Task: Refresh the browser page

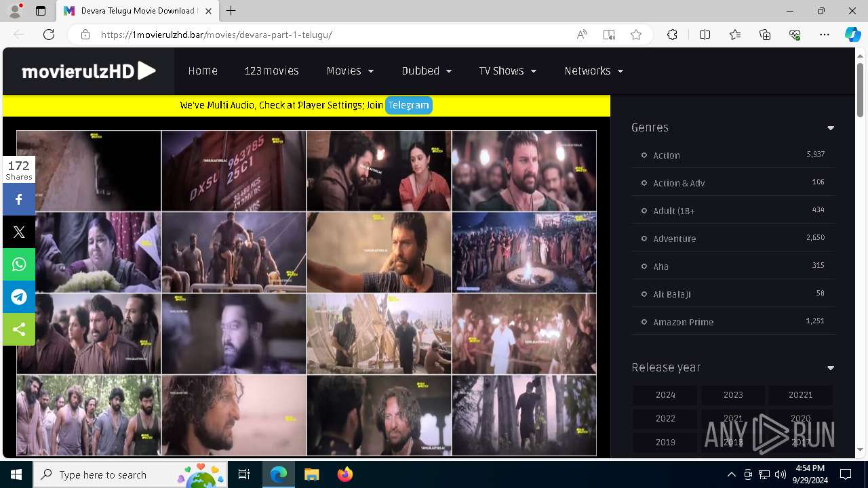Action: 49,35
